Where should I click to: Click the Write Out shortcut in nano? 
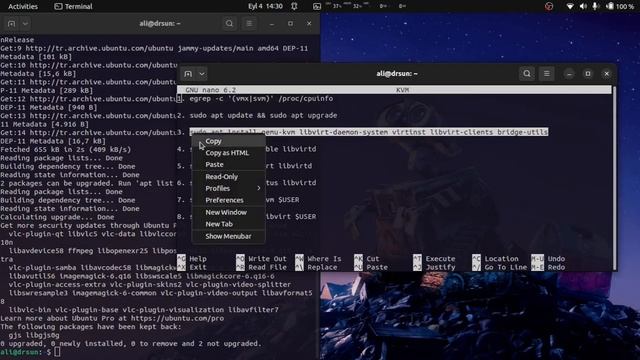(x=267, y=259)
